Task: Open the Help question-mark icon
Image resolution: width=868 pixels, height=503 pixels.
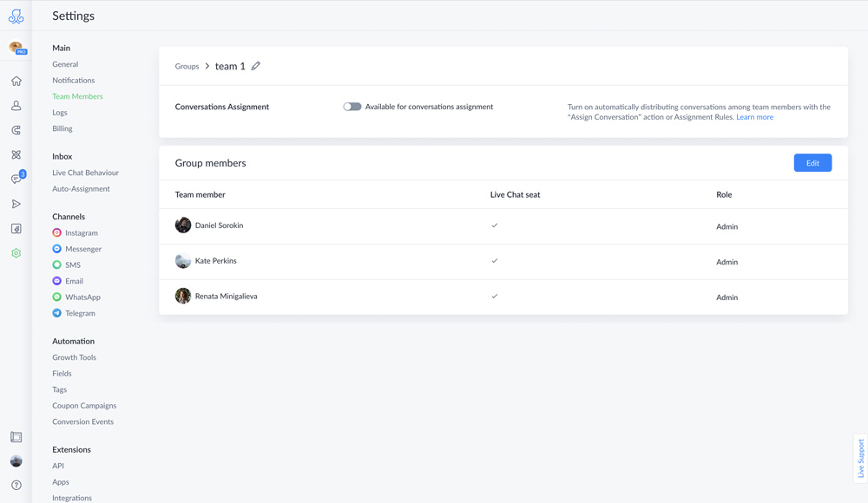Action: (x=16, y=486)
